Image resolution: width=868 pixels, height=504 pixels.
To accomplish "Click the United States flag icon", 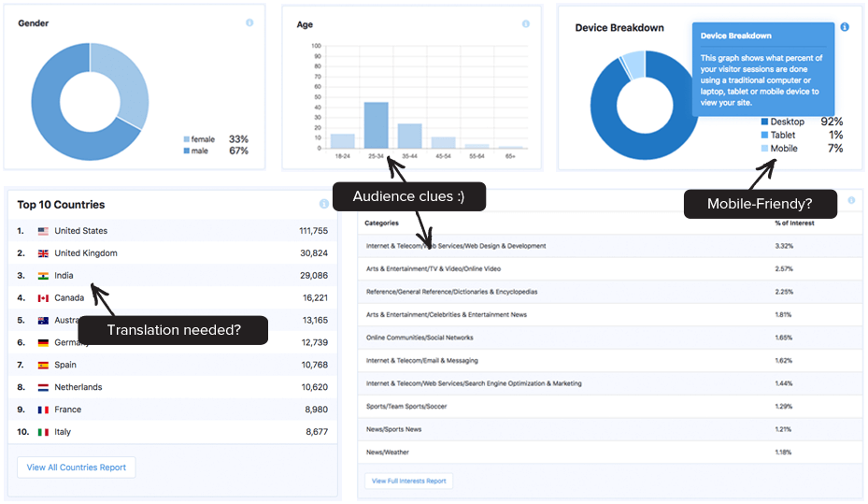I will click(x=43, y=231).
